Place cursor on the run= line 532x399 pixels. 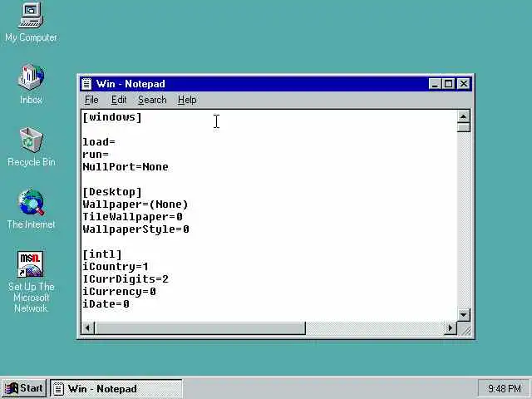point(96,155)
